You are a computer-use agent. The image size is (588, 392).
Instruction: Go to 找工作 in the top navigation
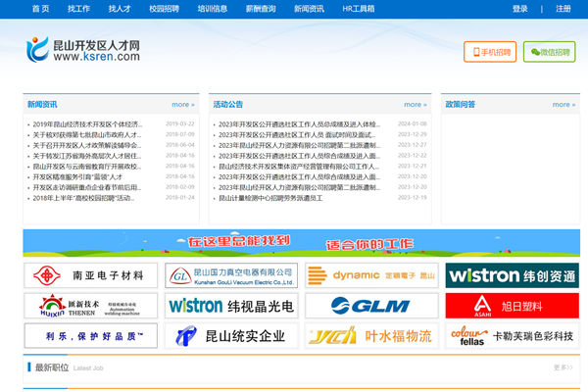point(78,9)
